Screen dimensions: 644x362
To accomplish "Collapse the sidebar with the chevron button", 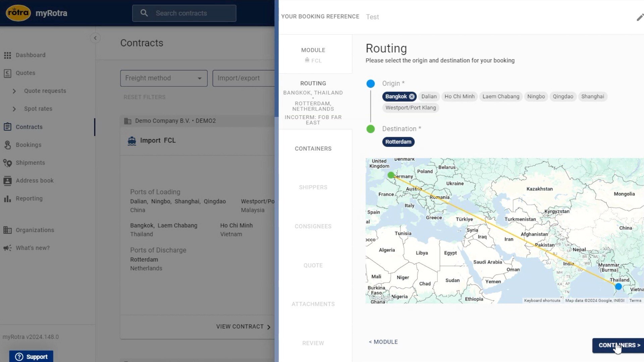I will coord(95,38).
